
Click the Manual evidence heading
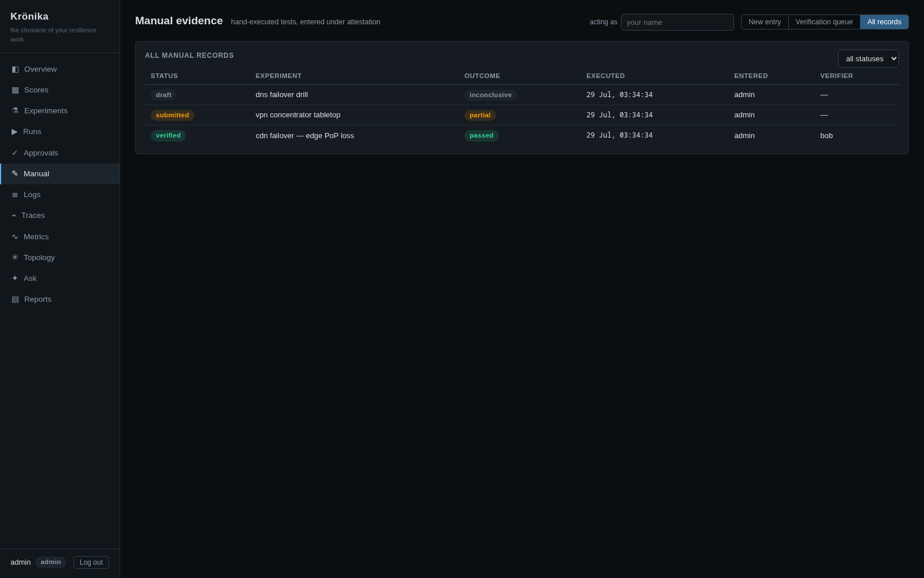tap(179, 21)
